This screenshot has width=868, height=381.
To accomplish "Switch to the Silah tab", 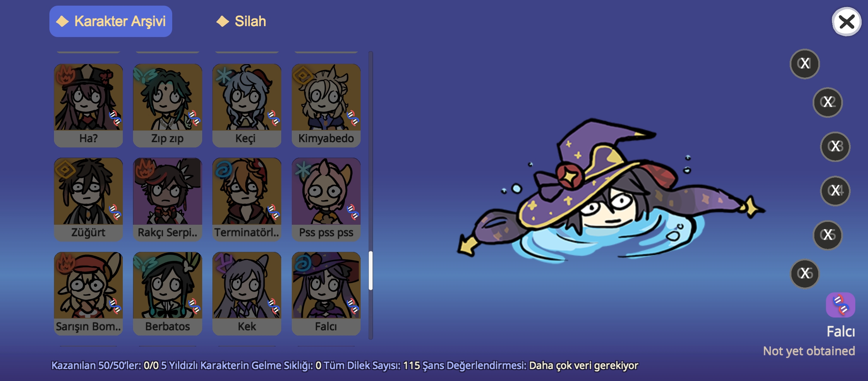I will (241, 21).
